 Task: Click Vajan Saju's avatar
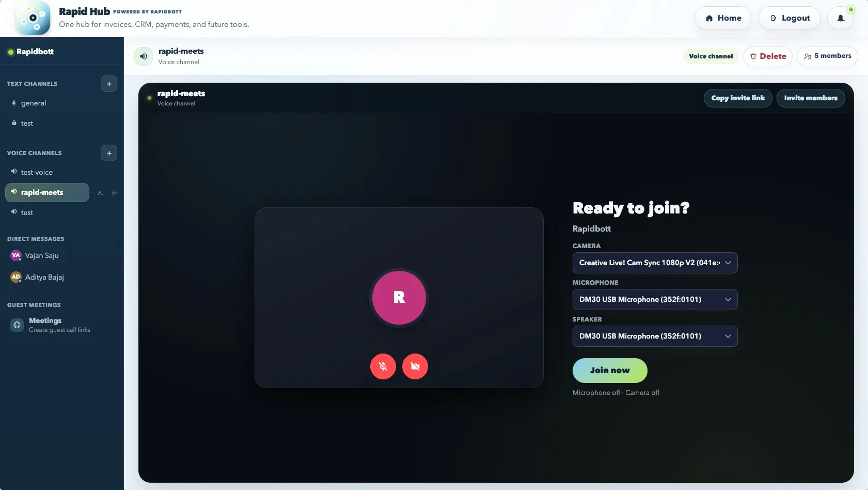pos(16,255)
